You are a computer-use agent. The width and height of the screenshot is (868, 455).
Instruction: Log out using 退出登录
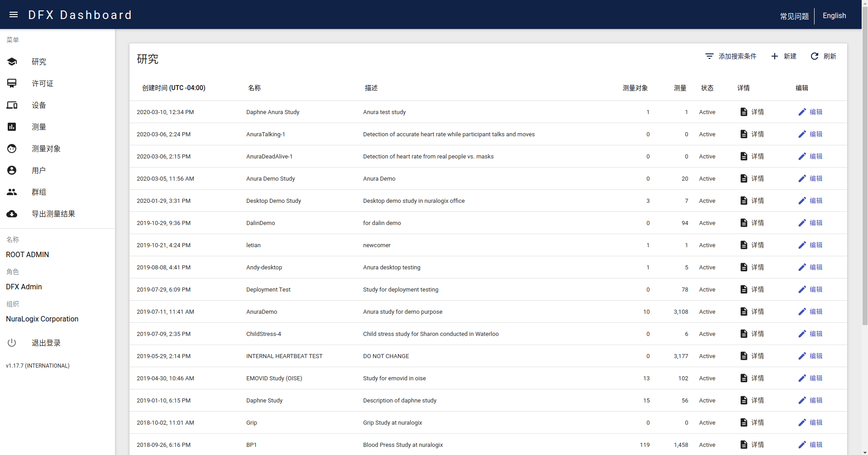click(46, 343)
